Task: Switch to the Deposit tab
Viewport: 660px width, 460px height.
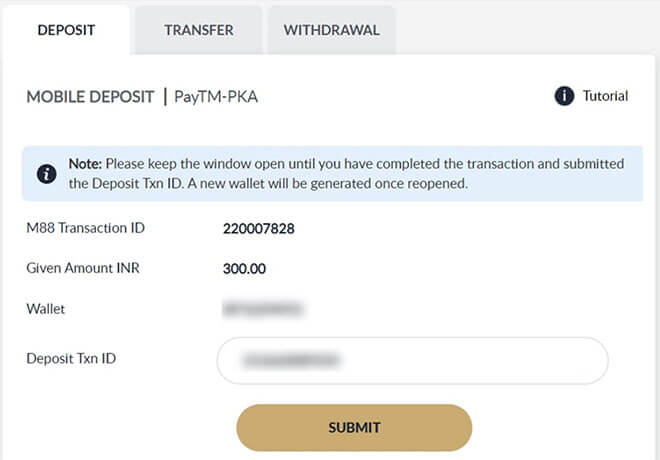Action: [x=66, y=30]
